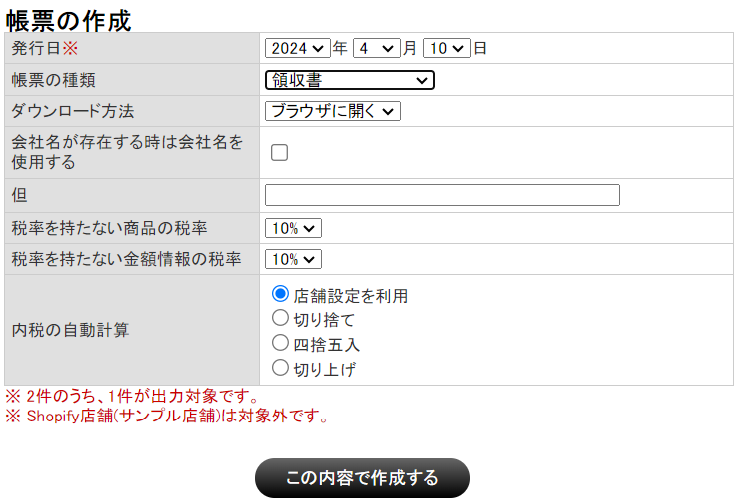This screenshot has width=742, height=504.
Task: Open the issue year dropdown showing 2024
Action: tap(297, 48)
